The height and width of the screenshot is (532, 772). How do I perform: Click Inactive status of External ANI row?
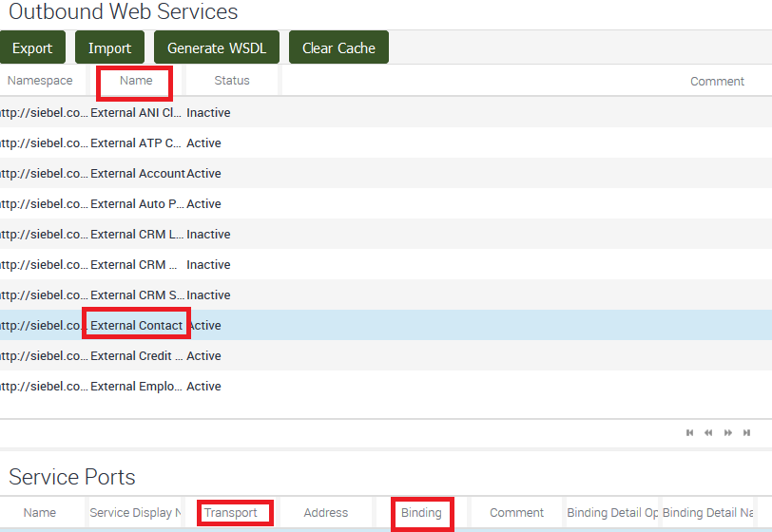click(208, 113)
